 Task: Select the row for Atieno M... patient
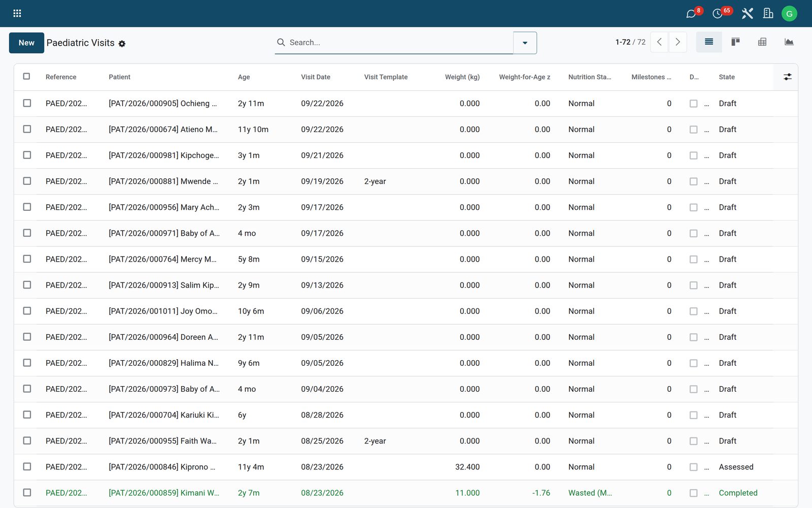pos(27,129)
